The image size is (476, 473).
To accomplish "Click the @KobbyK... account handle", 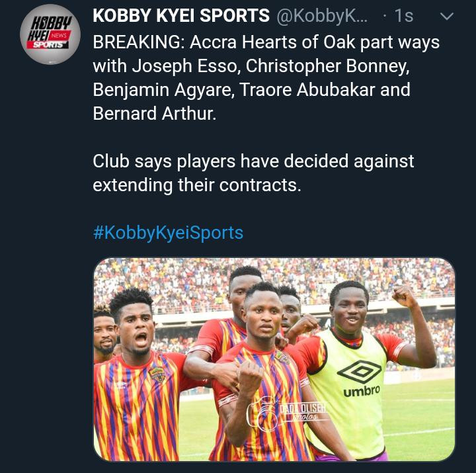I will click(322, 16).
